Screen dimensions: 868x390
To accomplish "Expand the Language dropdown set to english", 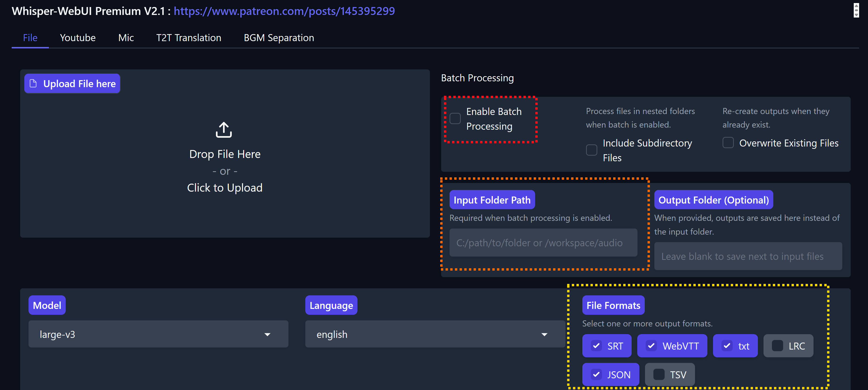I will [x=435, y=334].
